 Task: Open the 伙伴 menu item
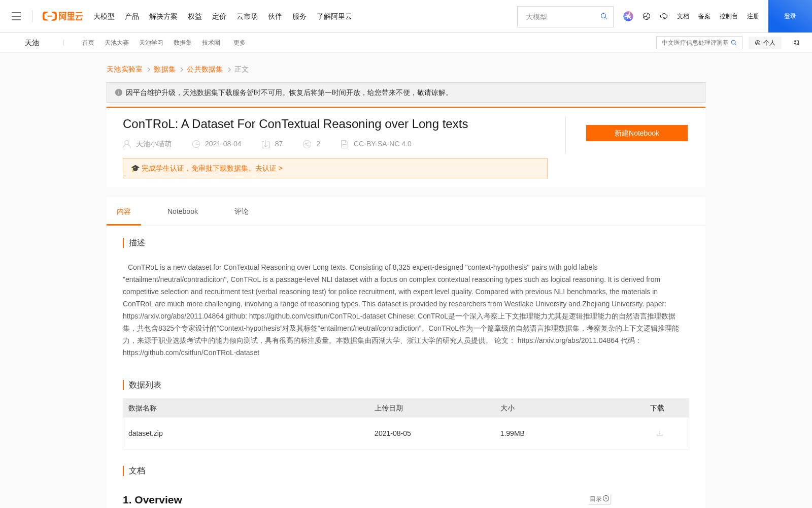[x=275, y=16]
